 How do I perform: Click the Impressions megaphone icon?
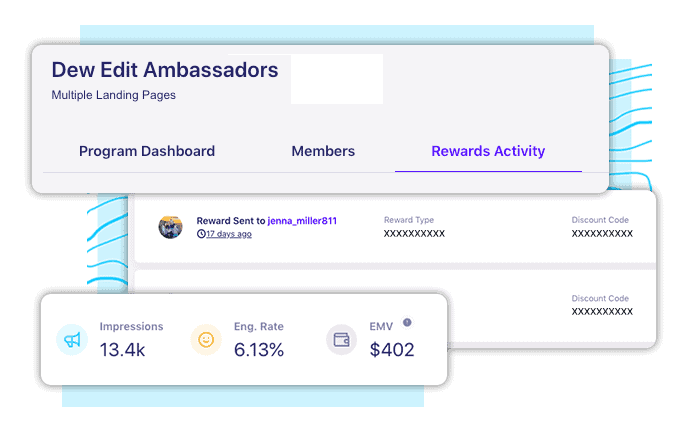tap(72, 340)
